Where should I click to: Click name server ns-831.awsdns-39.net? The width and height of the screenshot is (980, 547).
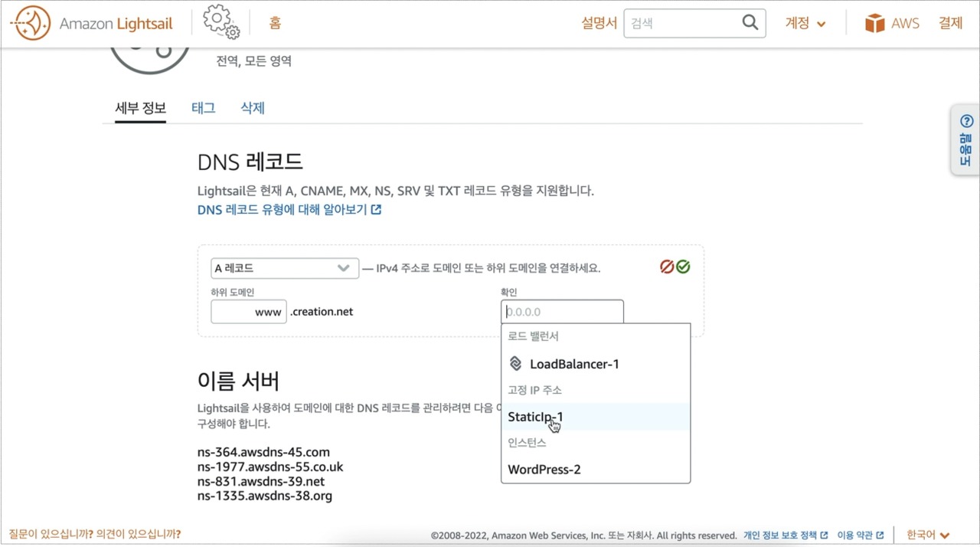click(x=261, y=481)
